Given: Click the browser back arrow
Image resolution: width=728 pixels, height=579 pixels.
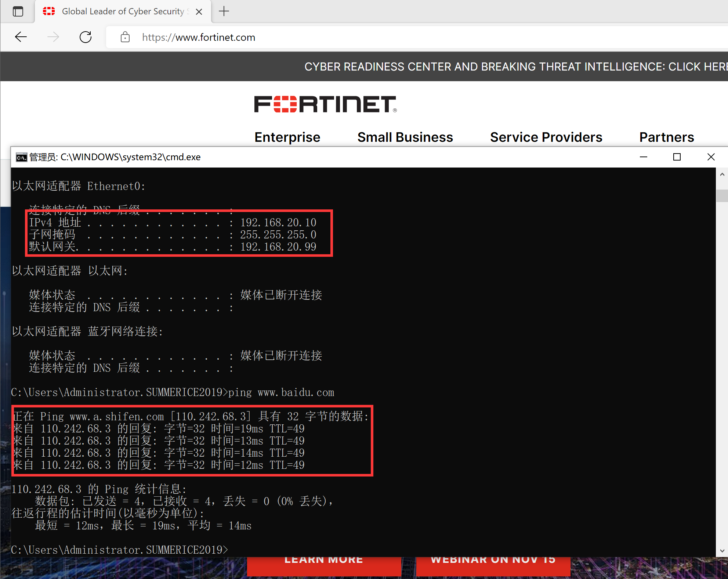Looking at the screenshot, I should 21,37.
